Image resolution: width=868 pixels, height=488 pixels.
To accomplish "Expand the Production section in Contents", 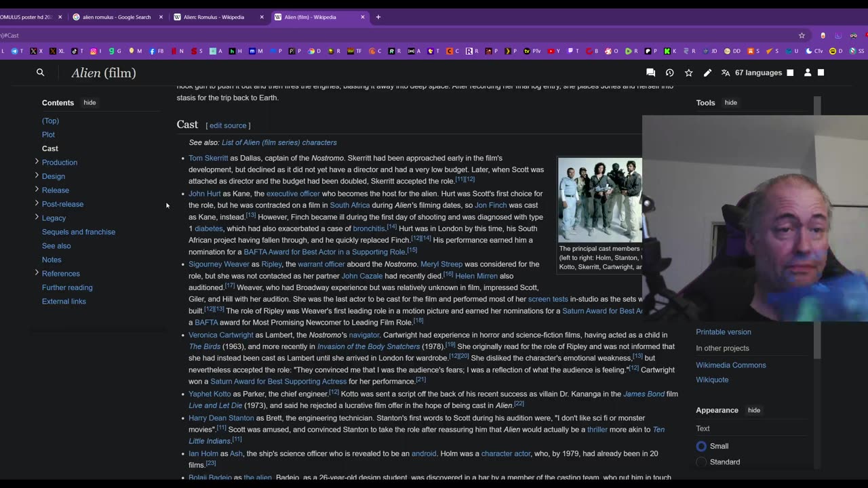I will click(x=37, y=161).
